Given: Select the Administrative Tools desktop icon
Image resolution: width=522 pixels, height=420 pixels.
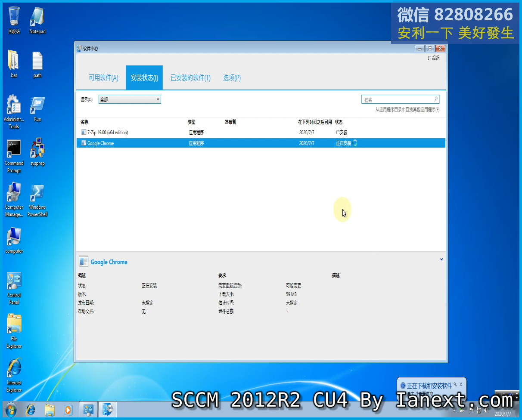Looking at the screenshot, I should point(14,112).
